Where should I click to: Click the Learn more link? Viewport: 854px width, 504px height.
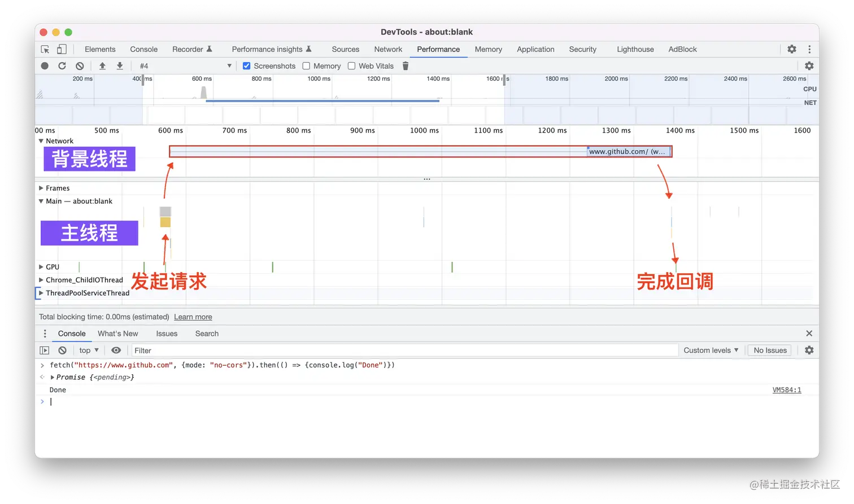(x=193, y=317)
